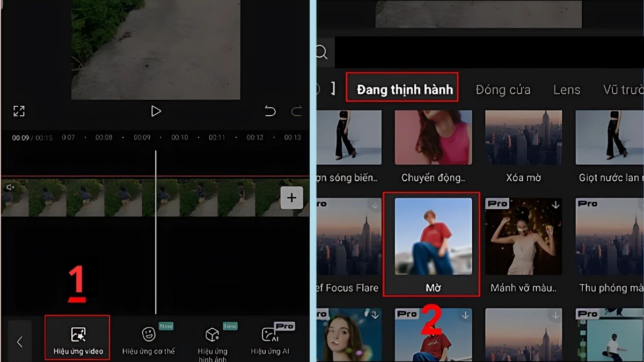Expand the video preview to fullscreen
644x362 pixels.
(x=20, y=111)
